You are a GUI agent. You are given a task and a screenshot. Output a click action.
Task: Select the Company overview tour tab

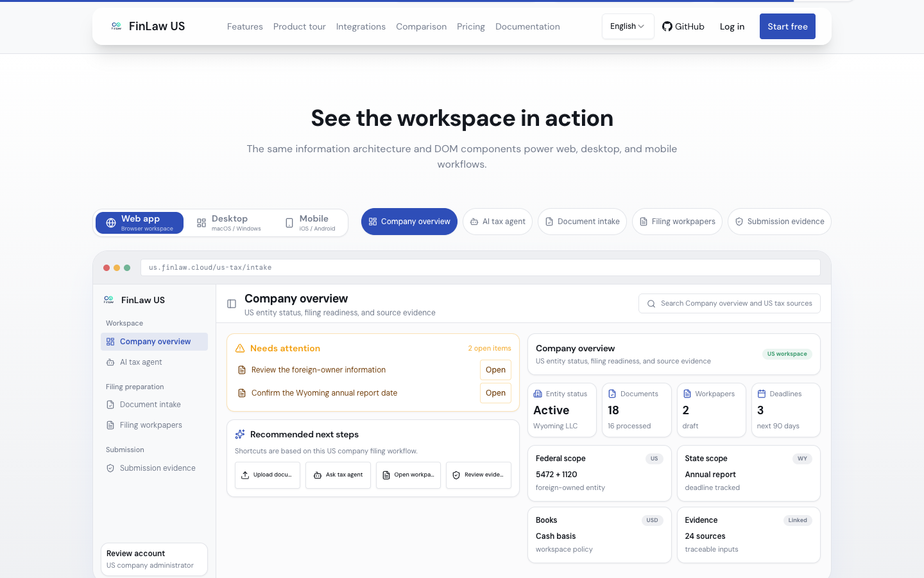(x=409, y=222)
